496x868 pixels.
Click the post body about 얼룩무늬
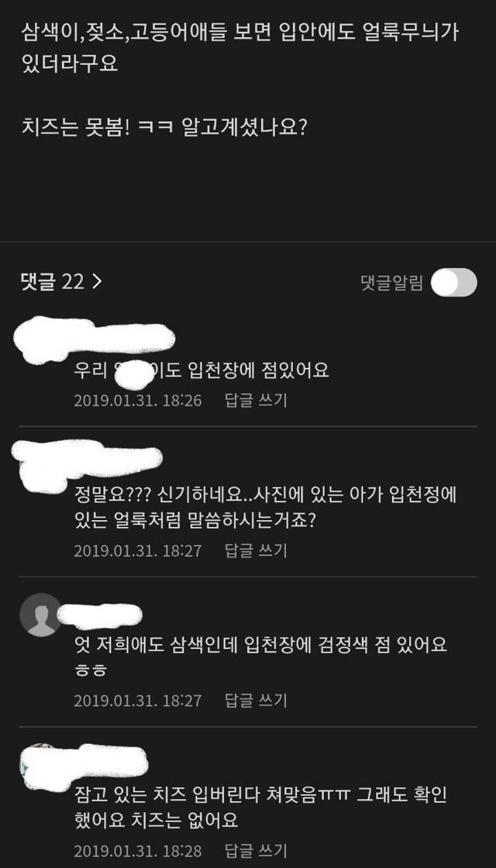pyautogui.click(x=241, y=49)
